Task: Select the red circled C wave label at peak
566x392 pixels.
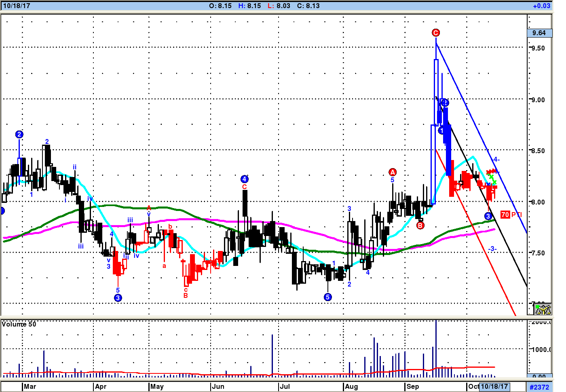Action: [x=435, y=33]
